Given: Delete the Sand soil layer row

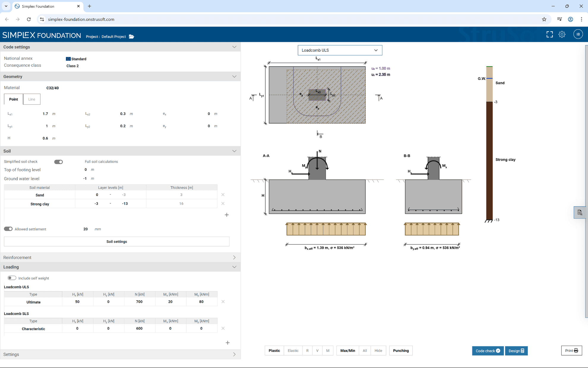Looking at the screenshot, I should click(223, 195).
